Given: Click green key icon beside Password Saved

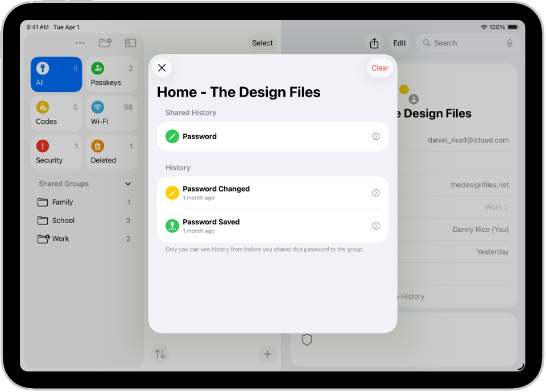Looking at the screenshot, I should pos(172,226).
